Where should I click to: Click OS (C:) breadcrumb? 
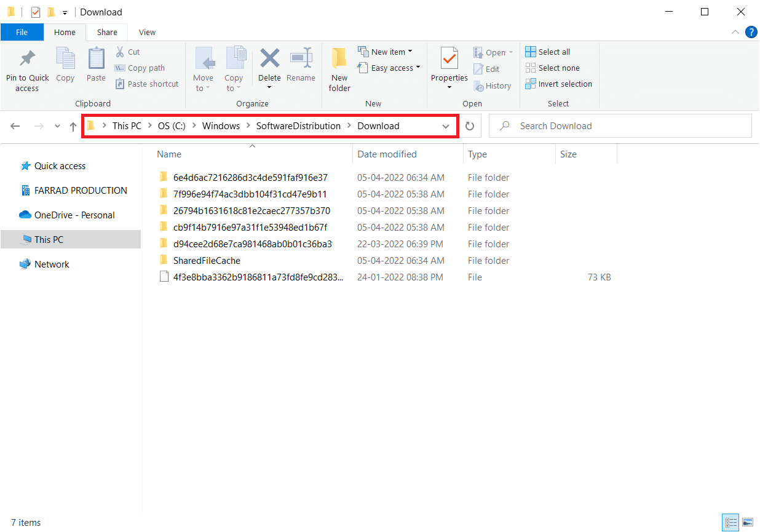(x=172, y=126)
